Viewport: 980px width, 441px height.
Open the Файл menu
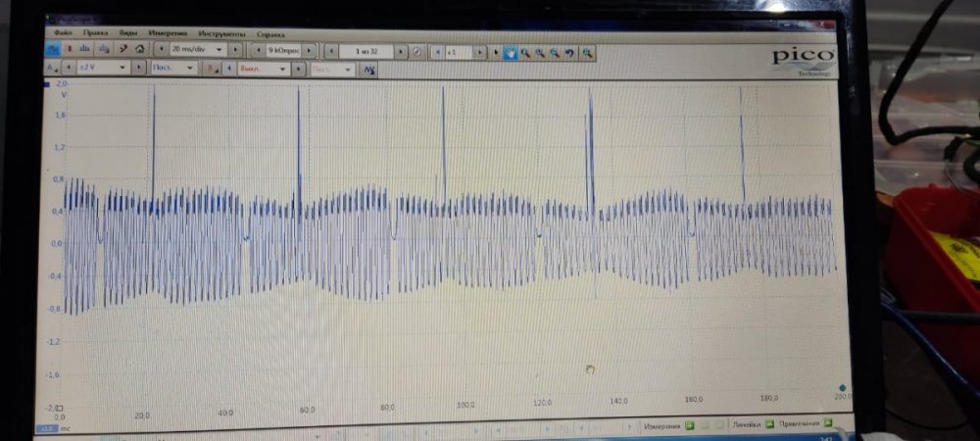63,32
